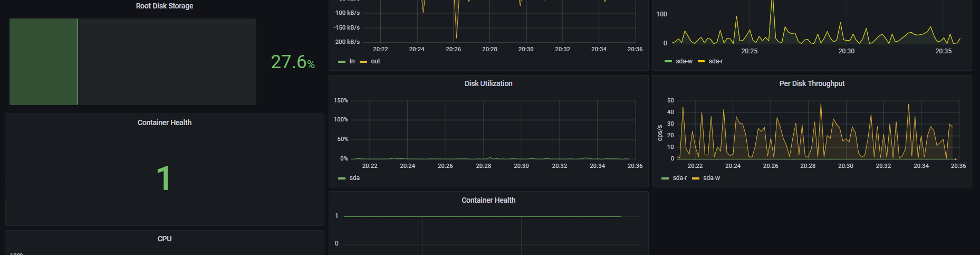Image resolution: width=980 pixels, height=255 pixels.
Task: Open the Root Disk Storage panel title menu
Action: 165,6
